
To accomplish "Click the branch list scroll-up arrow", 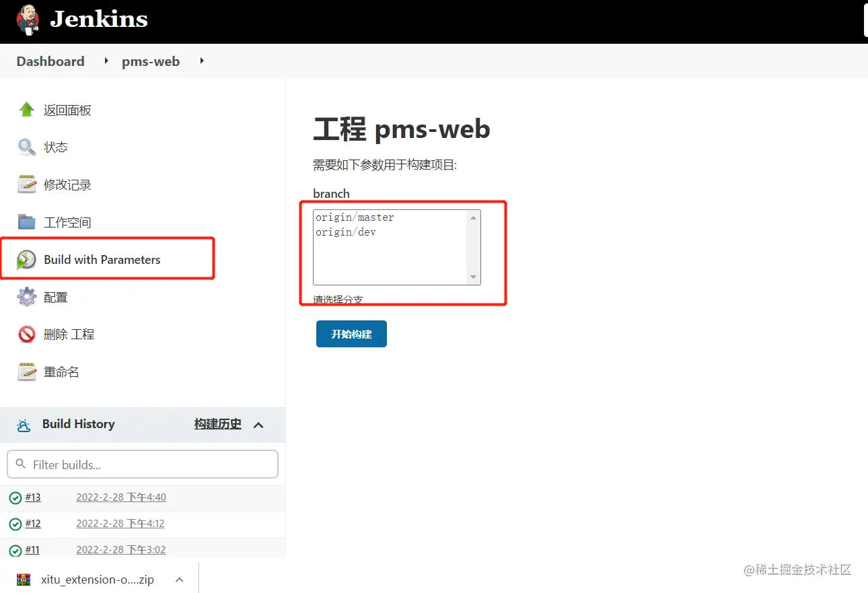I will pyautogui.click(x=473, y=217).
